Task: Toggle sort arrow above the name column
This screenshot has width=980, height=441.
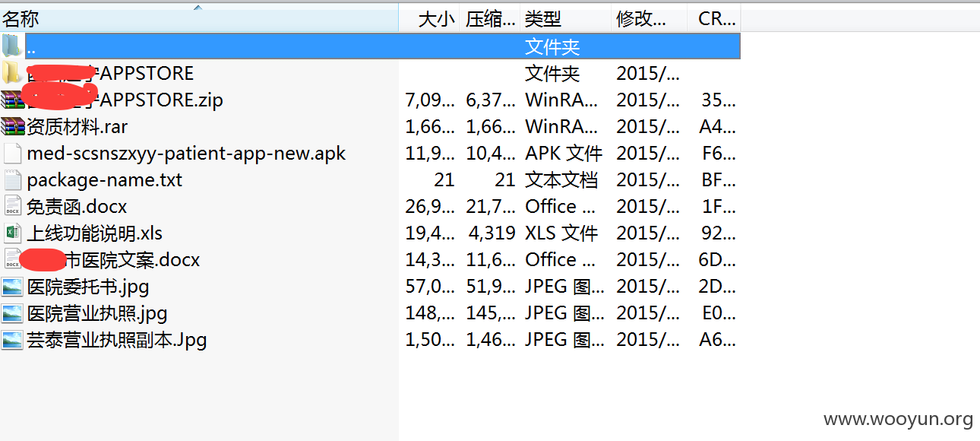Action: pyautogui.click(x=198, y=8)
